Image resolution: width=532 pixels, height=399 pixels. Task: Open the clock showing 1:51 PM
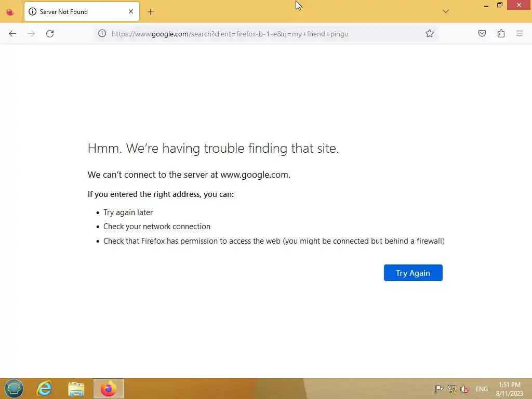pos(509,389)
